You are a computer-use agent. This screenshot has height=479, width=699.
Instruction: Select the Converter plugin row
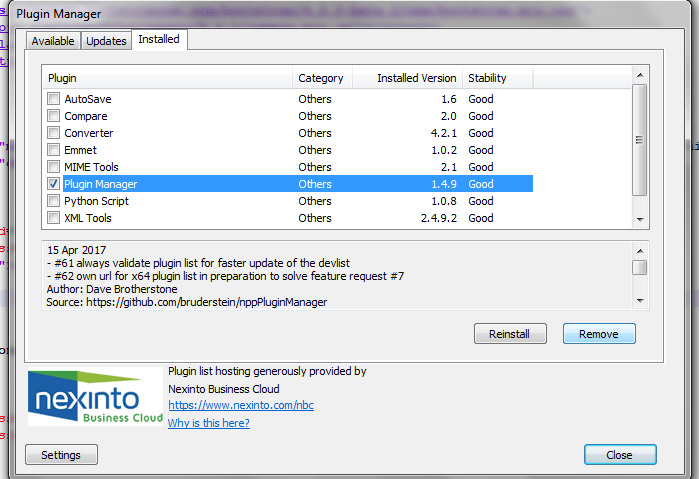(x=290, y=133)
